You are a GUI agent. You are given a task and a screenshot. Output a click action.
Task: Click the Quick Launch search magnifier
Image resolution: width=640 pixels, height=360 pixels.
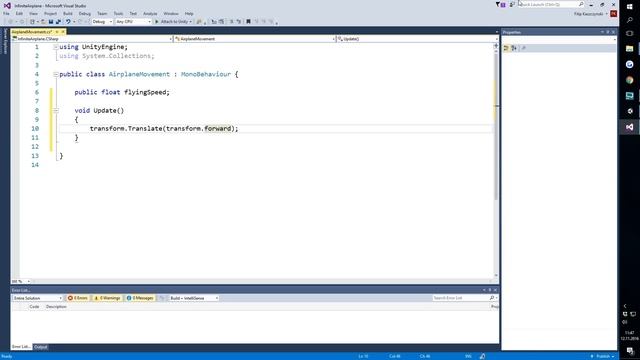point(581,4)
